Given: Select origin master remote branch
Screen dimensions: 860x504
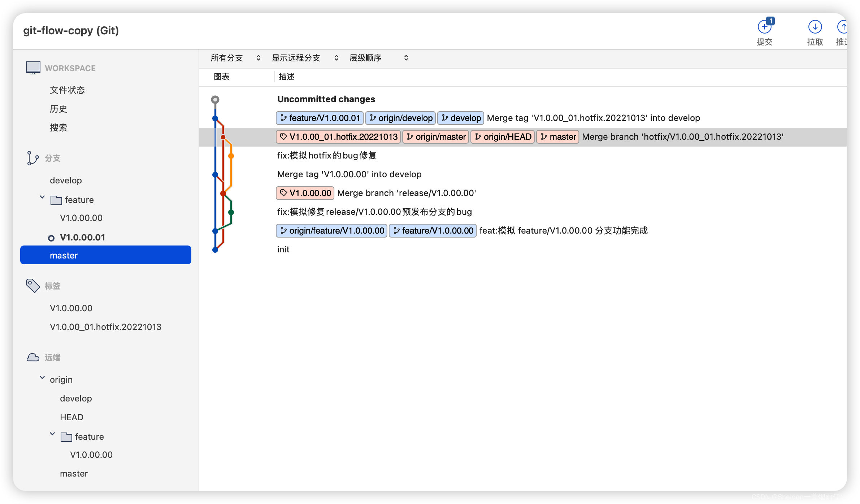Looking at the screenshot, I should click(74, 474).
